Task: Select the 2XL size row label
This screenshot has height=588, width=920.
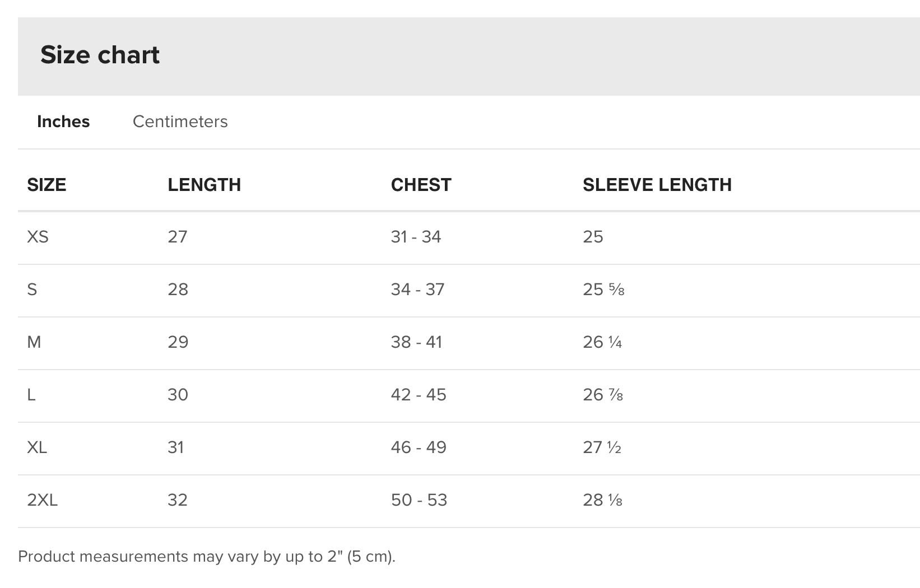Action: (42, 500)
